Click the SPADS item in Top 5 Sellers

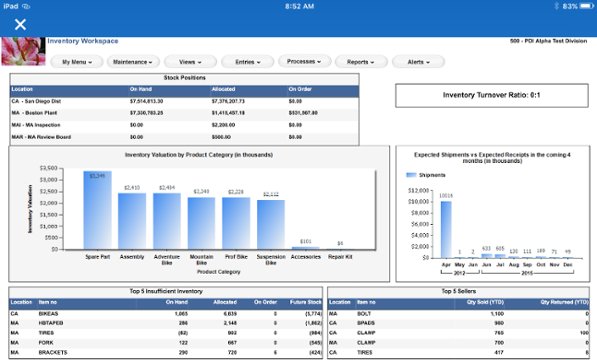(366, 323)
